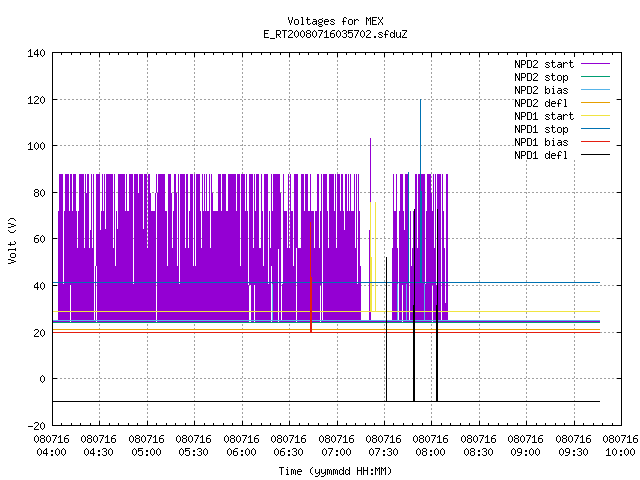640x480 pixels.
Task: Click the 'Voltages for MEX' chart title
Action: (x=335, y=21)
